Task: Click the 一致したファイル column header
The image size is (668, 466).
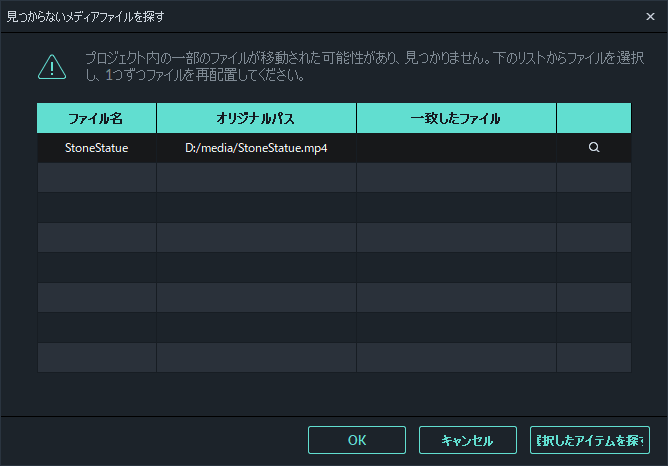Action: pyautogui.click(x=456, y=118)
